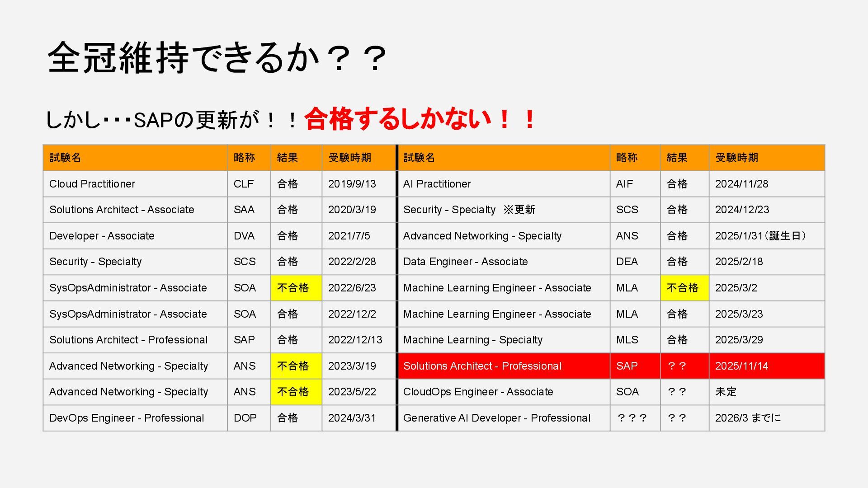
Task: Click subtitle text しかし･･･SAPの更新が！！
Action: click(172, 120)
